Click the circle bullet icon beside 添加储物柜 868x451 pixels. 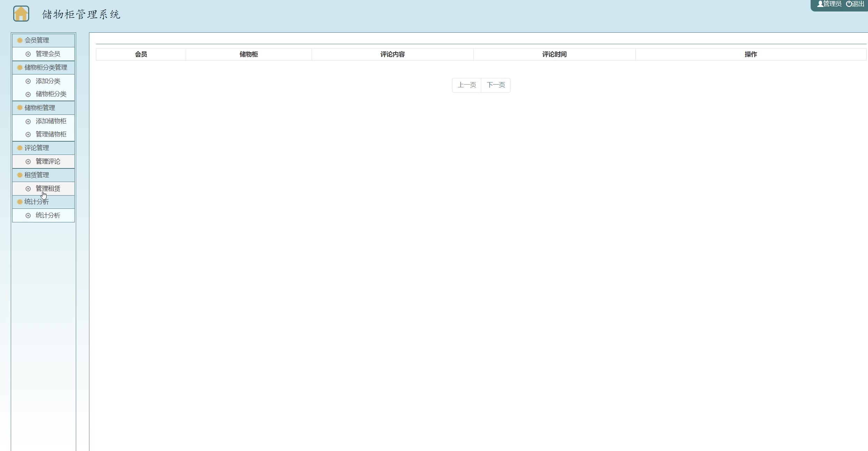[x=28, y=121]
